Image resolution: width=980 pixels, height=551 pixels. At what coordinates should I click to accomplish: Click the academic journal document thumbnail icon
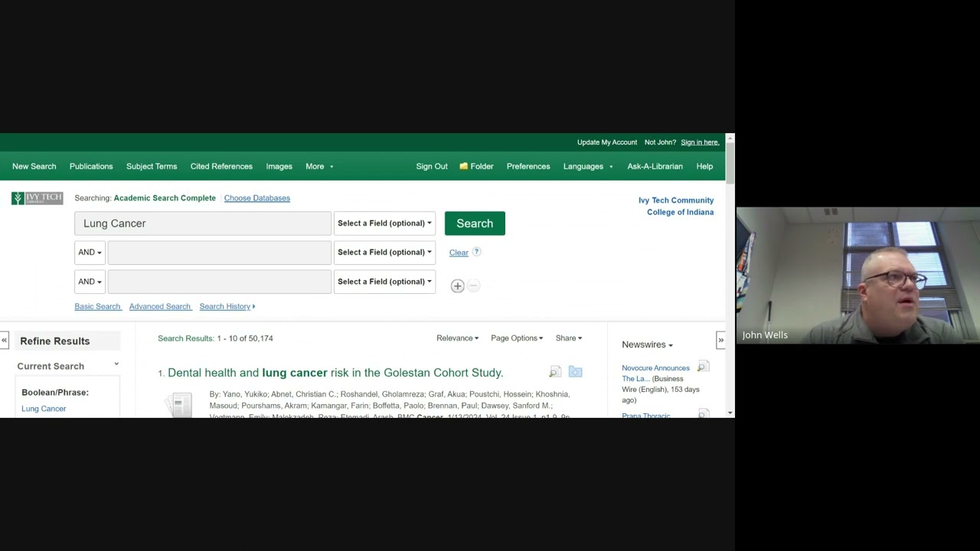[178, 404]
